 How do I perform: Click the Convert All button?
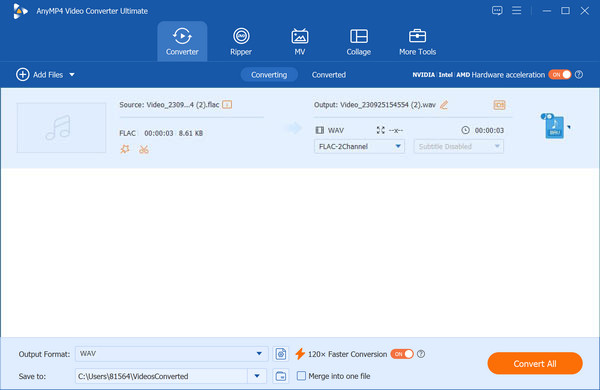535,364
